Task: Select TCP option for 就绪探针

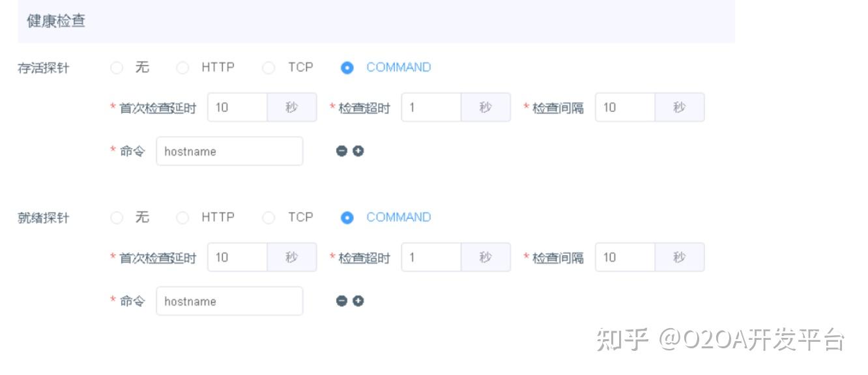Action: click(x=268, y=218)
